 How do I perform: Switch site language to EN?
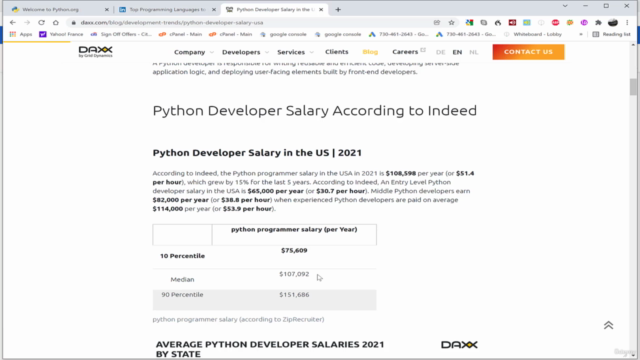[457, 52]
